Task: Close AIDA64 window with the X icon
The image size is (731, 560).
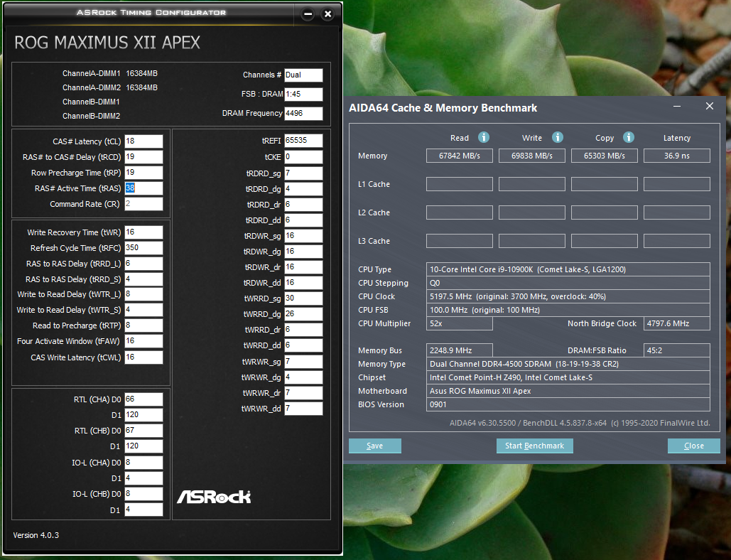Action: click(710, 107)
